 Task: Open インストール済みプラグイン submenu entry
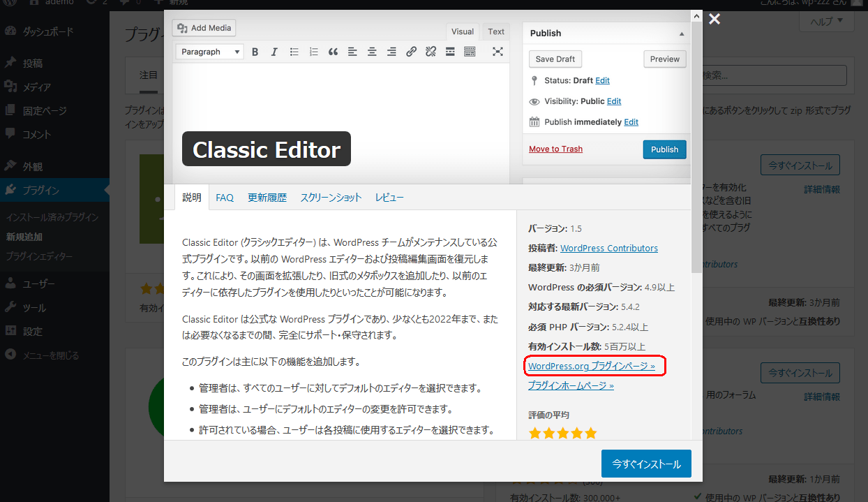[x=52, y=217]
